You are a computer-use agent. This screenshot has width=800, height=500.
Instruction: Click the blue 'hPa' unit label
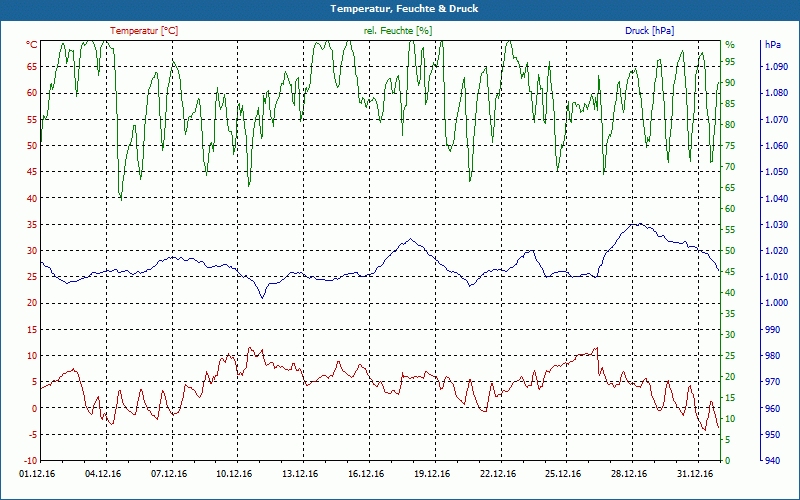click(772, 45)
